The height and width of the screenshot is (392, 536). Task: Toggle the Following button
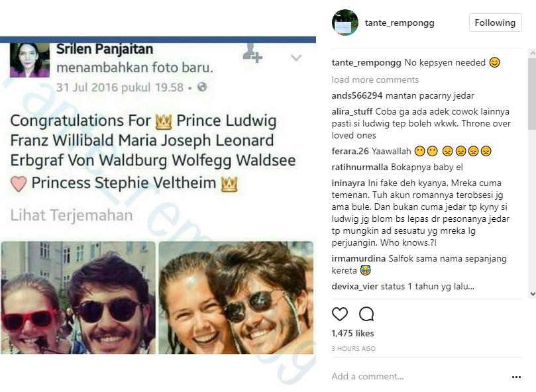(x=495, y=23)
